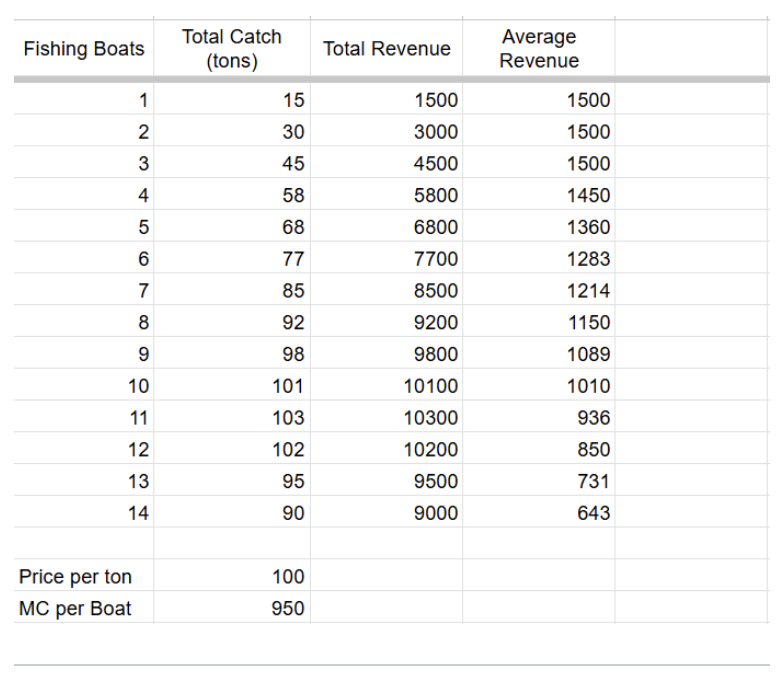Click the total revenue value 9200
The image size is (784, 694).
coord(386,322)
